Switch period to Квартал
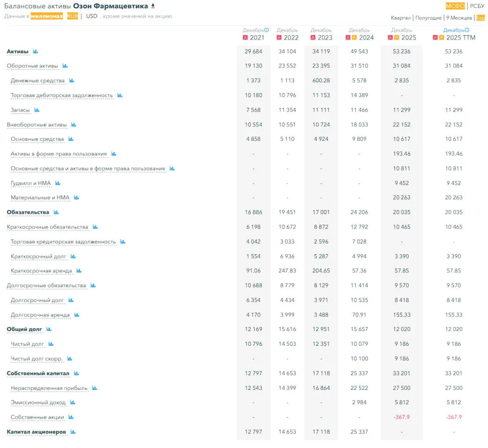488x448 pixels. coord(401,18)
